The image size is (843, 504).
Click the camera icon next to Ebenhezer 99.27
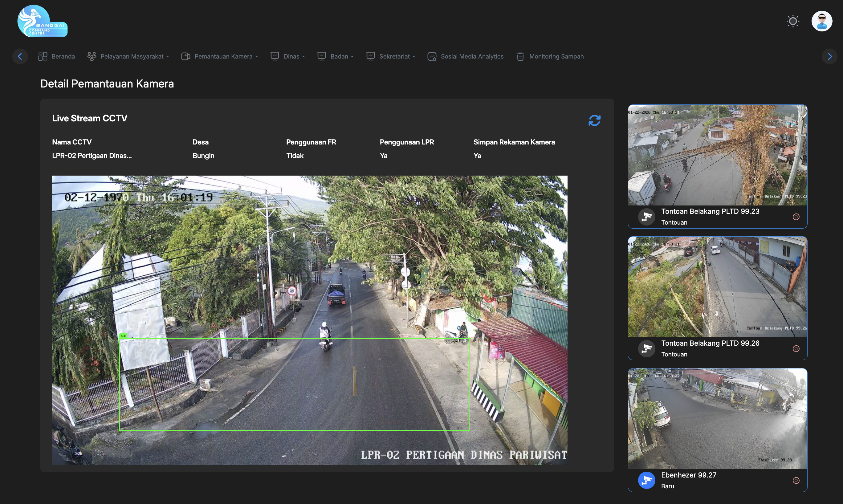click(x=646, y=480)
